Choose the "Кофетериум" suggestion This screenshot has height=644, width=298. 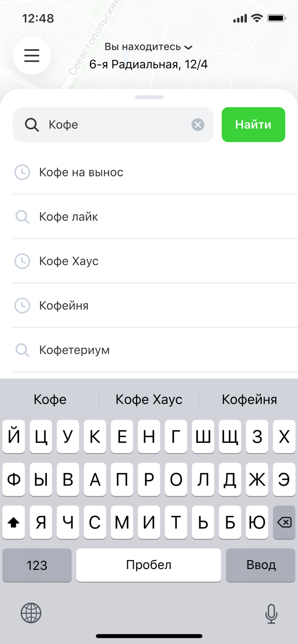pyautogui.click(x=155, y=350)
